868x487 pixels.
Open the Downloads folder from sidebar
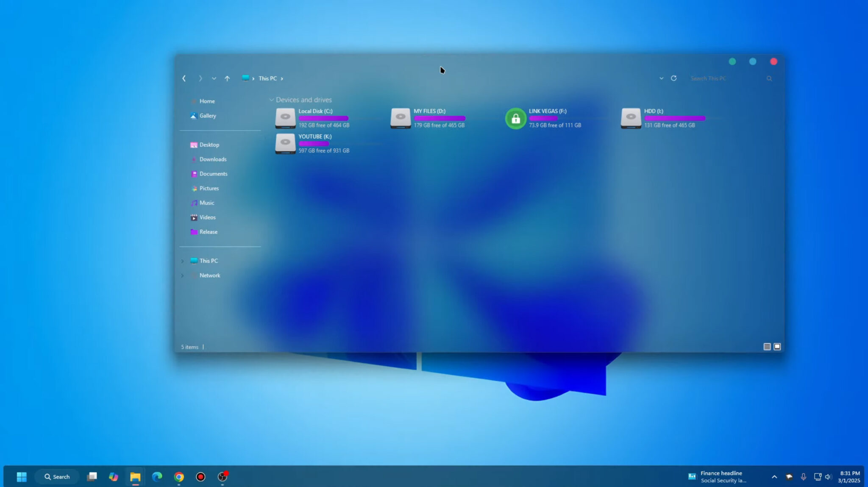click(213, 159)
